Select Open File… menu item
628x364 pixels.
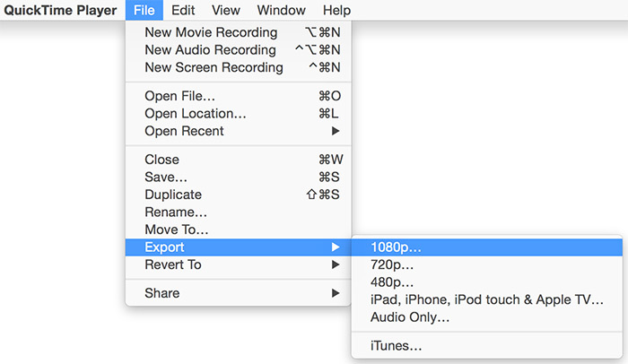click(x=239, y=96)
